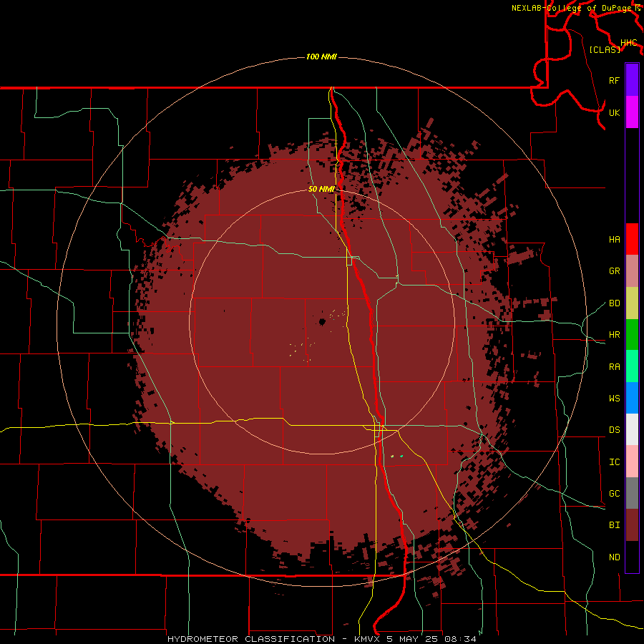Click the IC light pink legend swatch
Screen dimensions: 644x644
632,462
